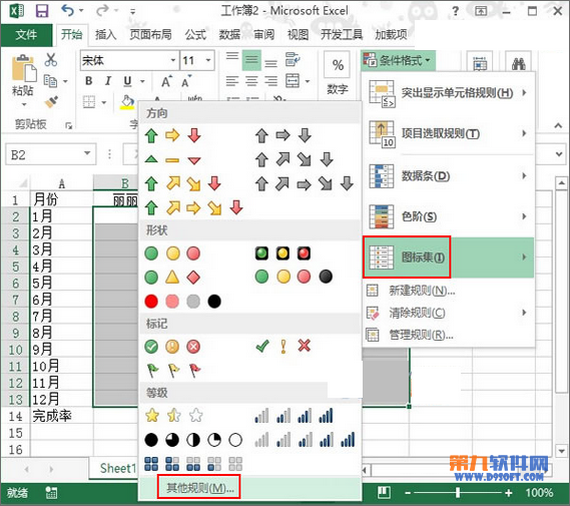Select 3 Flags icon set
Image resolution: width=570 pixels, height=506 pixels.
pos(174,370)
